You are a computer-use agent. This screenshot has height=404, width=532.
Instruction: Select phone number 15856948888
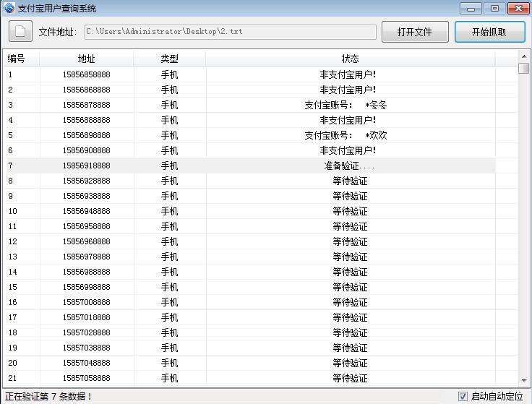[x=86, y=211]
